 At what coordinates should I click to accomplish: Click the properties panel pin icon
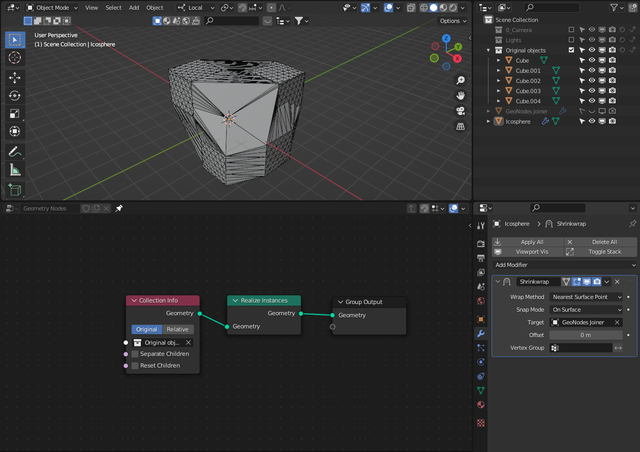coord(632,224)
